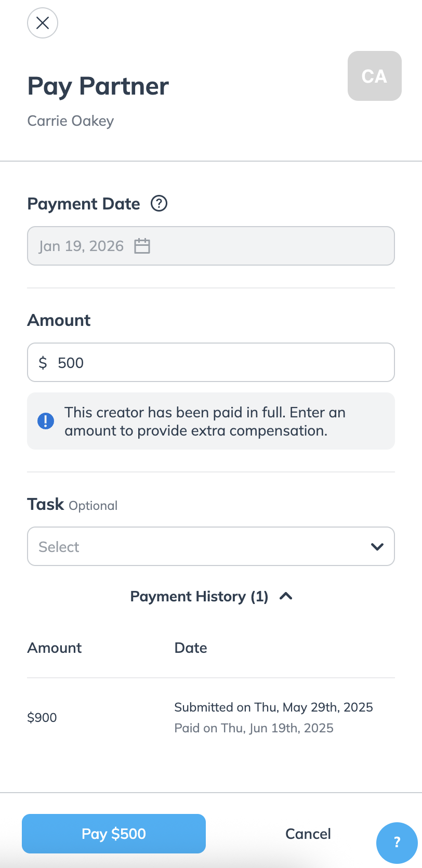The width and height of the screenshot is (422, 868).
Task: Open the Payment Date help tooltip icon
Action: click(159, 203)
